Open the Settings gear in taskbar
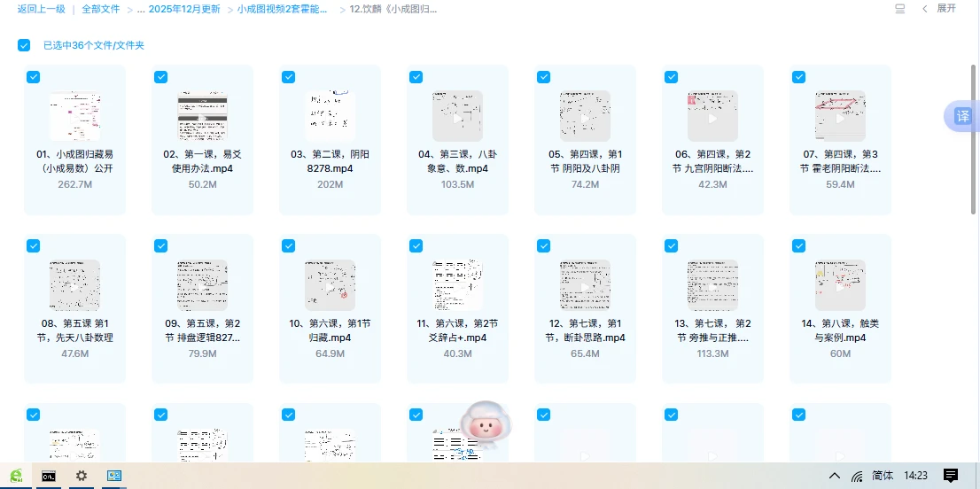This screenshot has height=489, width=980. 82,476
